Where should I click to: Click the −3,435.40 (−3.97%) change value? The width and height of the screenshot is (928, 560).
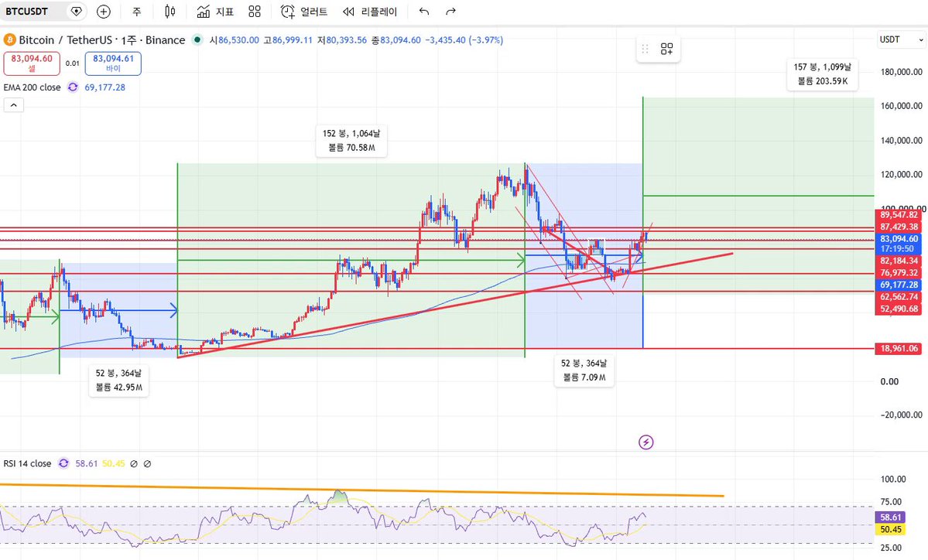[464, 40]
